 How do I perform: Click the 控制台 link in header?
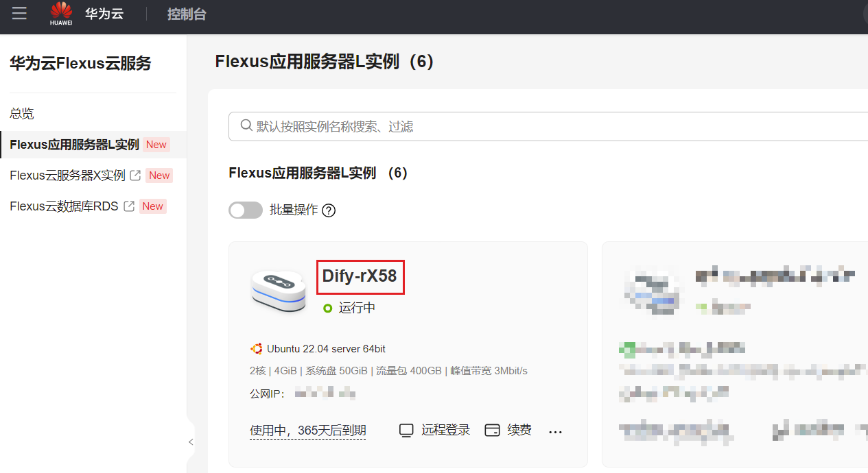(187, 14)
